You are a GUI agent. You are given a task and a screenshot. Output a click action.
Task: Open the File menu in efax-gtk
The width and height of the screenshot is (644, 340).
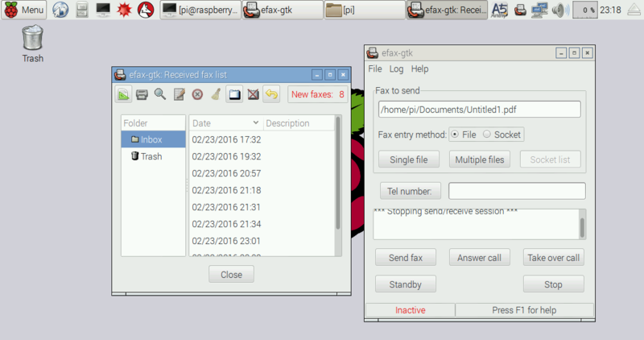[x=375, y=68]
